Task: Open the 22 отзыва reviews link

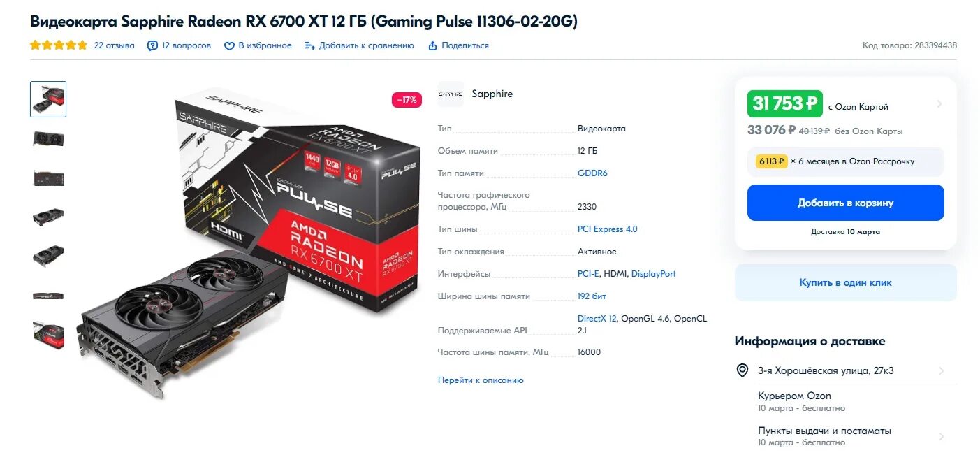Action: coord(115,45)
